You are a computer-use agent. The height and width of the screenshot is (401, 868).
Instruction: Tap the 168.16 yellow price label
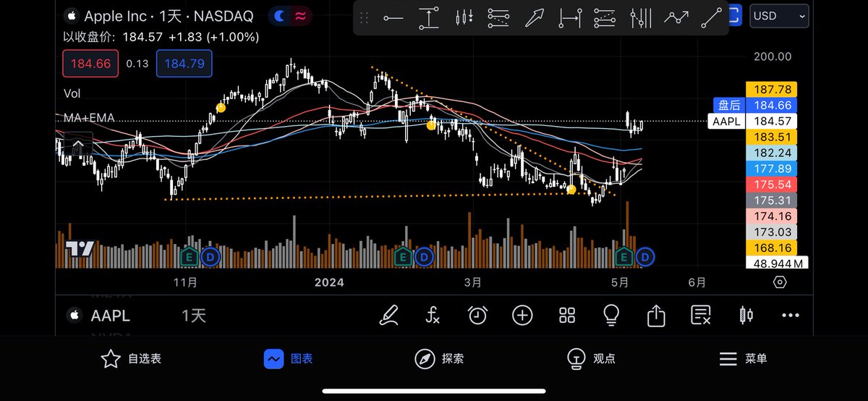click(x=771, y=248)
